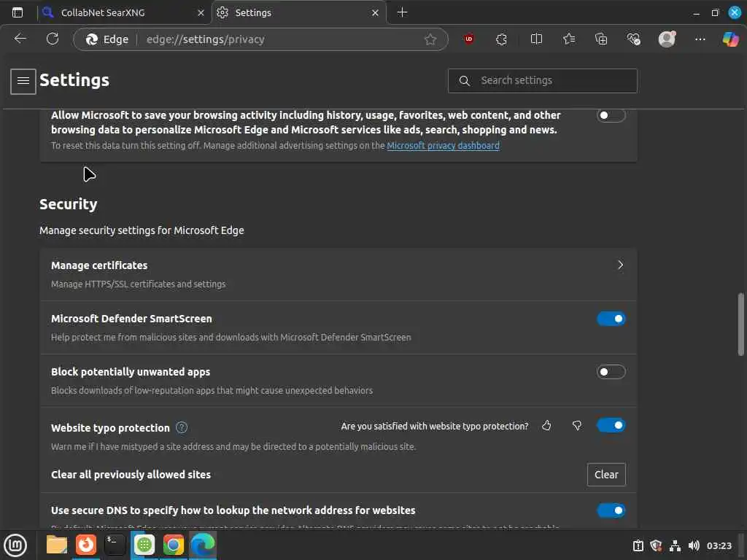Click the page vertical scrollbar thumb
Image resolution: width=747 pixels, height=560 pixels.
click(741, 324)
